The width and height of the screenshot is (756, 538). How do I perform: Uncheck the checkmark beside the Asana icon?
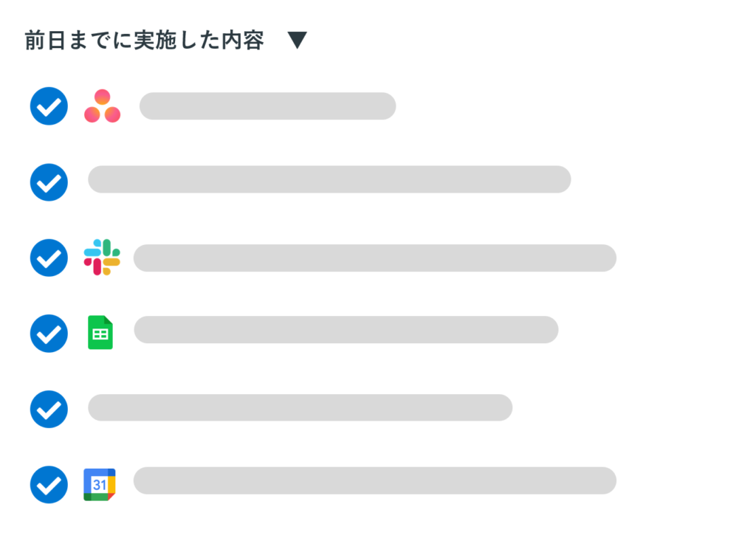(49, 106)
